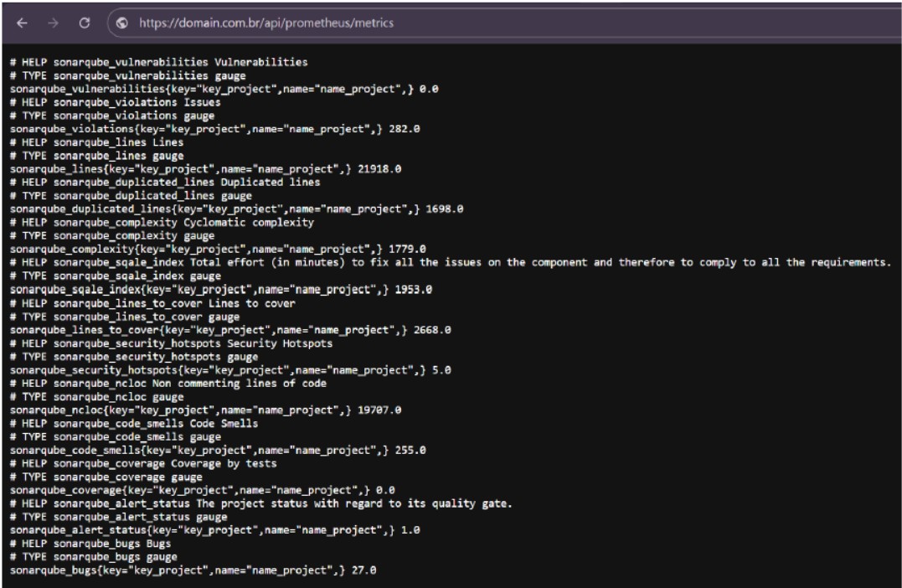Focus the address bar URL

(266, 23)
